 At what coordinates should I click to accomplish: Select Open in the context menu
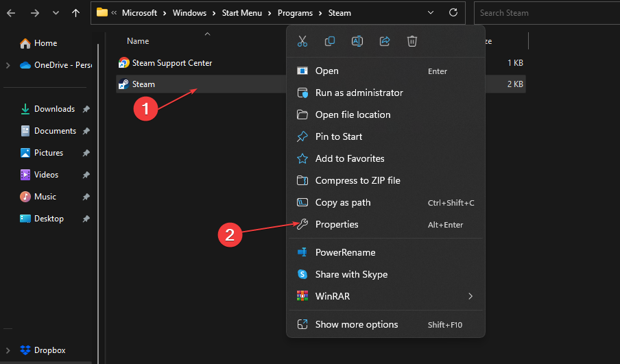(385, 71)
